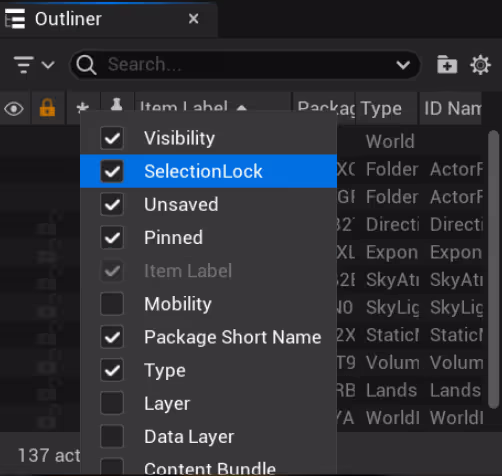Open the Outliner filter options icon
The image size is (502, 476).
tap(24, 65)
